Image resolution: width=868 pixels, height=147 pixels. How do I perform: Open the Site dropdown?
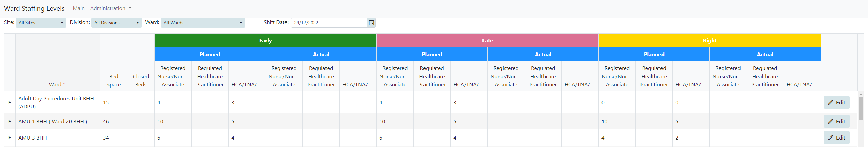[x=41, y=23]
